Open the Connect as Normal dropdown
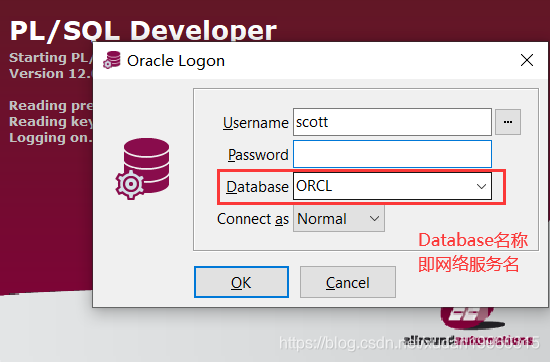The image size is (550, 362). [x=338, y=219]
